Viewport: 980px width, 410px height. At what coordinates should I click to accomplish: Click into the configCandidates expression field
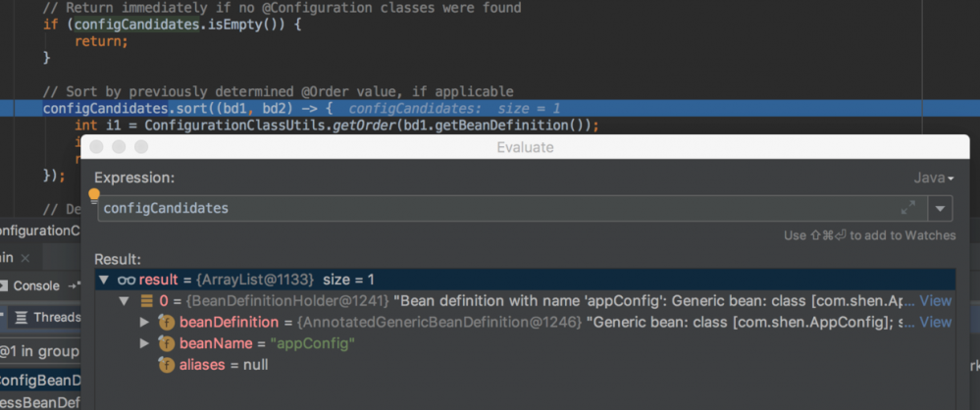pyautogui.click(x=490, y=208)
